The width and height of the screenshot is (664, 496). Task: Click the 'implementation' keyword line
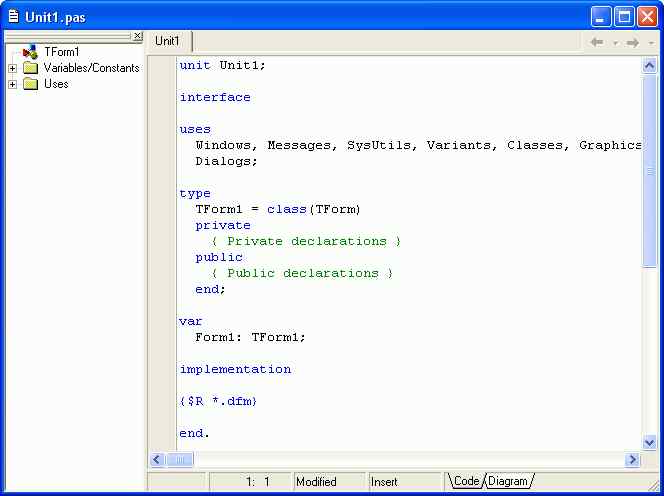pos(235,369)
